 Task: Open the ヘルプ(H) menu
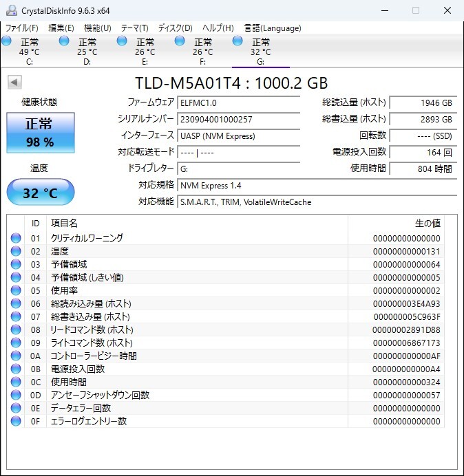(x=218, y=28)
